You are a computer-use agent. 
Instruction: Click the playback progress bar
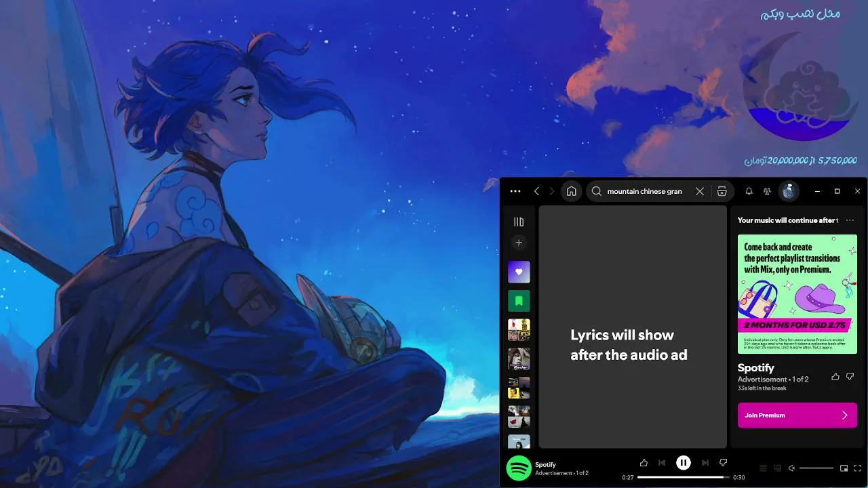point(684,477)
